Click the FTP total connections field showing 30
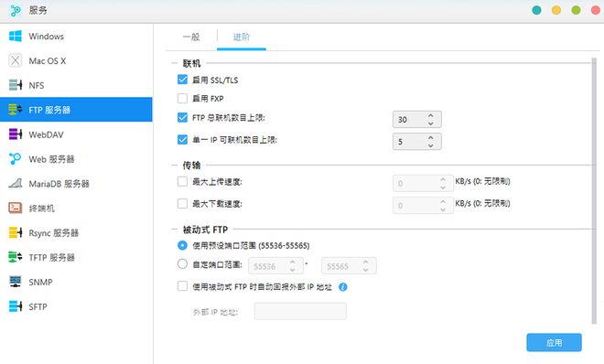 tap(417, 120)
